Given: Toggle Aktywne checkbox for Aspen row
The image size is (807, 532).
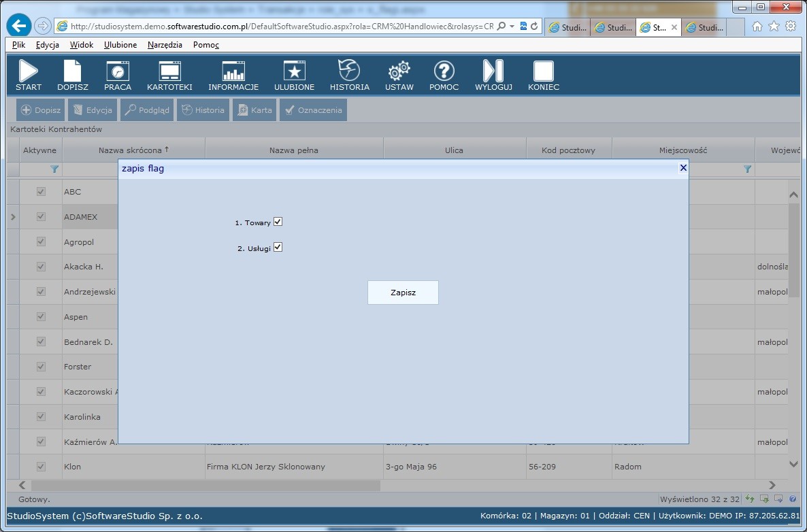Looking at the screenshot, I should coord(41,316).
